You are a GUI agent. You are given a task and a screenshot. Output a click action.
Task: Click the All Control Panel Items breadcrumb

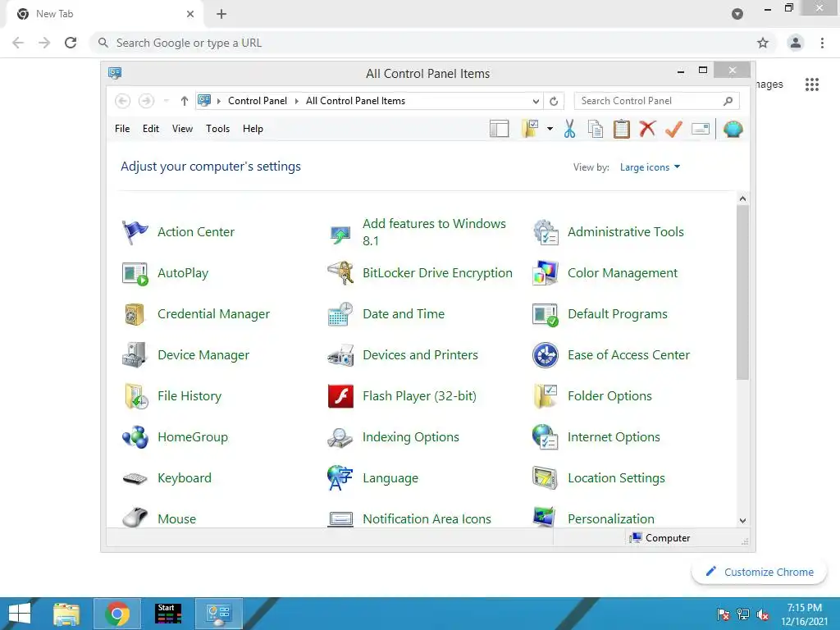356,101
